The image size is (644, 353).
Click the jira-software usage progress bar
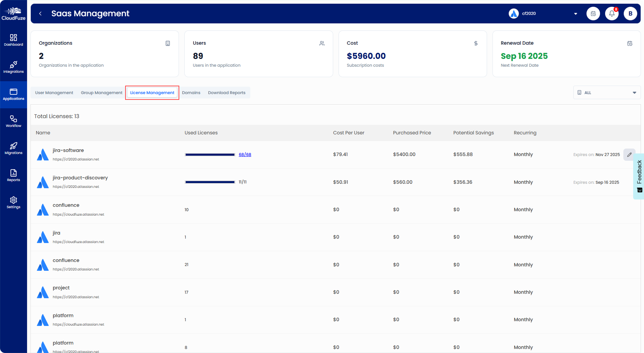[210, 155]
